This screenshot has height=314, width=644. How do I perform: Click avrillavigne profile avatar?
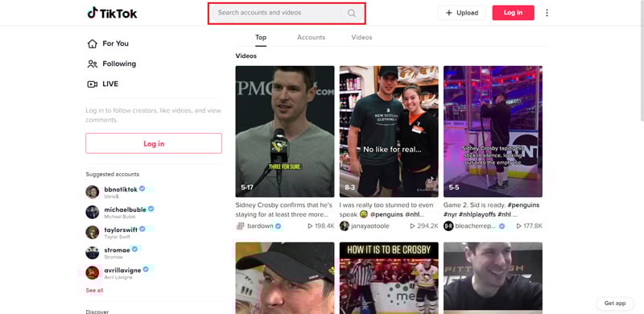pyautogui.click(x=93, y=272)
